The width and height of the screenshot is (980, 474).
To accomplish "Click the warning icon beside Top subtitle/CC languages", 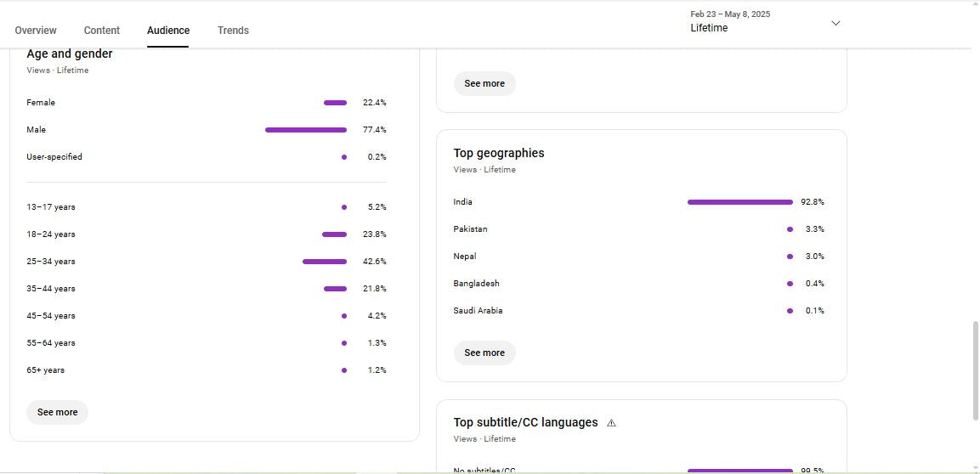I will click(611, 423).
